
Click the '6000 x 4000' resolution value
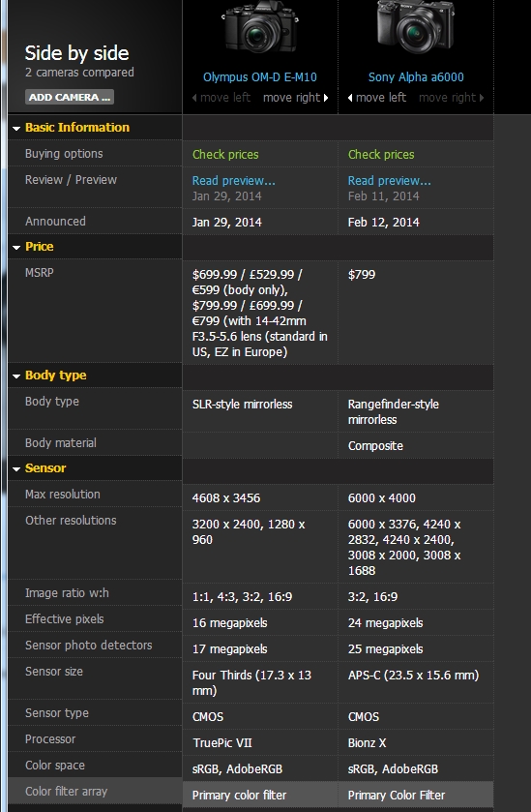point(381,497)
